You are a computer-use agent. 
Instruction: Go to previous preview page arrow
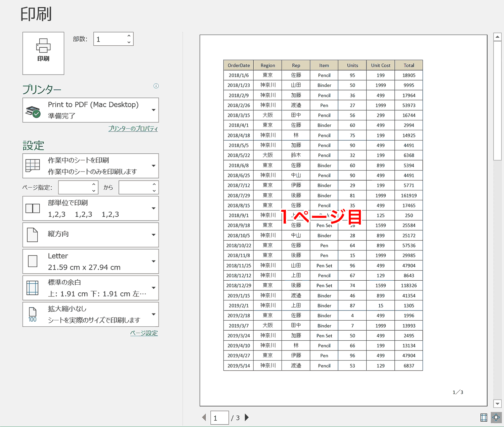(x=204, y=418)
